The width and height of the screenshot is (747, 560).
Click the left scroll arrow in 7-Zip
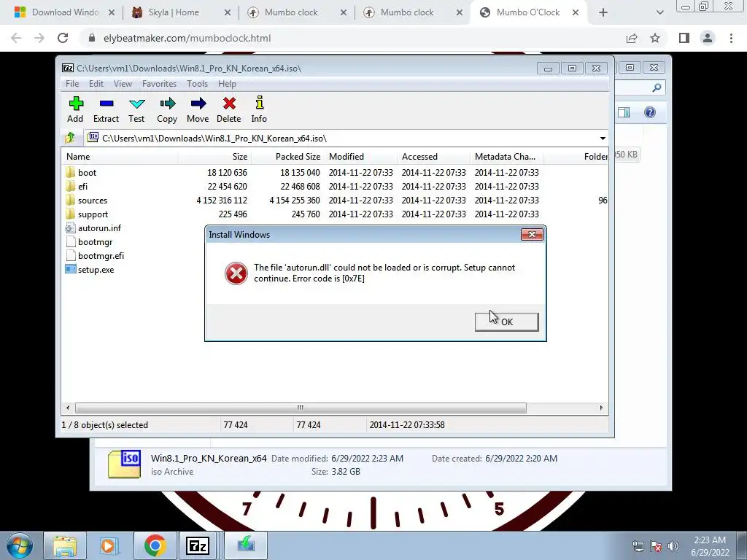tap(68, 408)
